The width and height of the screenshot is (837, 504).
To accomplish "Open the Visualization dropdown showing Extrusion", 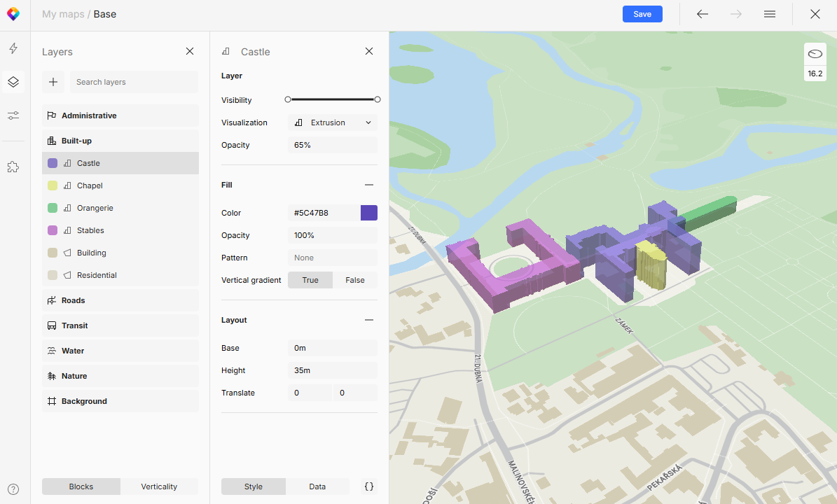I will click(333, 122).
